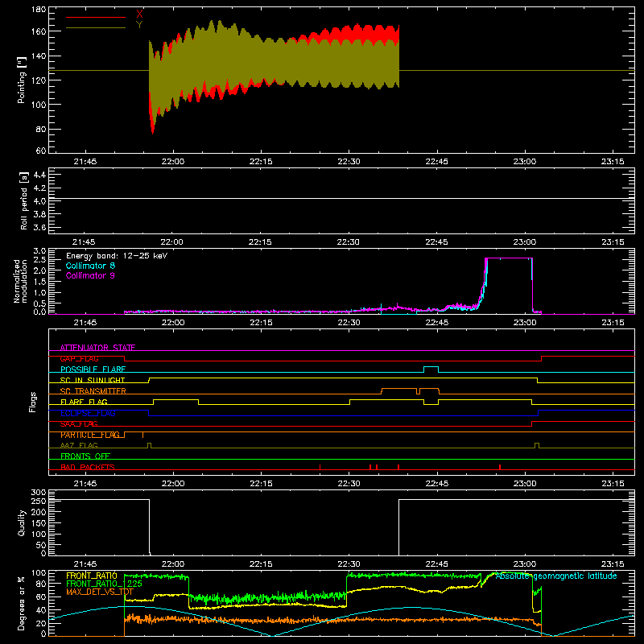Click the 'GAP_FLAG' flag label
644x644 pixels.
pos(79,358)
